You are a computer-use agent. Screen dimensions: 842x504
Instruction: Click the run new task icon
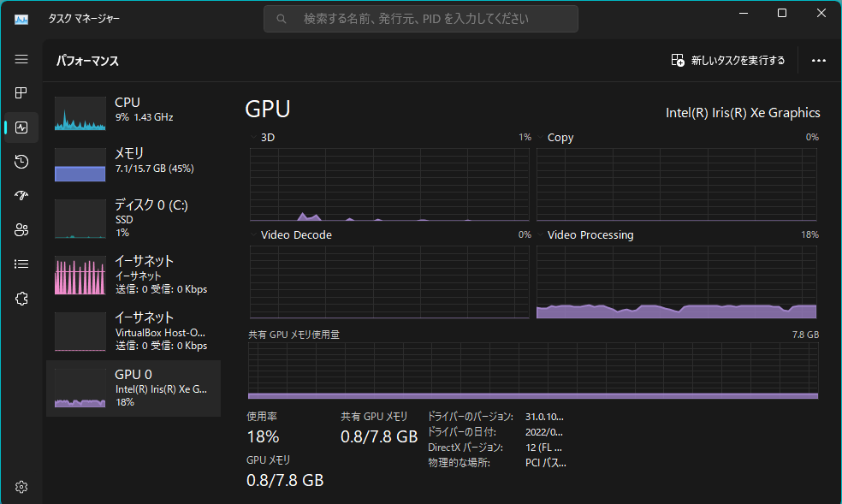pos(678,60)
